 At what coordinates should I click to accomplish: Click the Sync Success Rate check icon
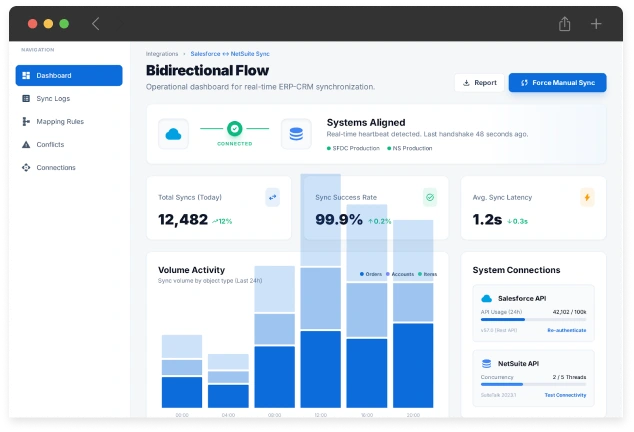click(430, 197)
